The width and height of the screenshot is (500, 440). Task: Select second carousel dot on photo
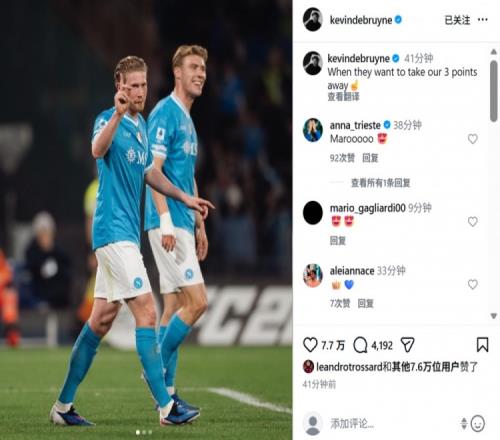pyautogui.click(x=144, y=432)
